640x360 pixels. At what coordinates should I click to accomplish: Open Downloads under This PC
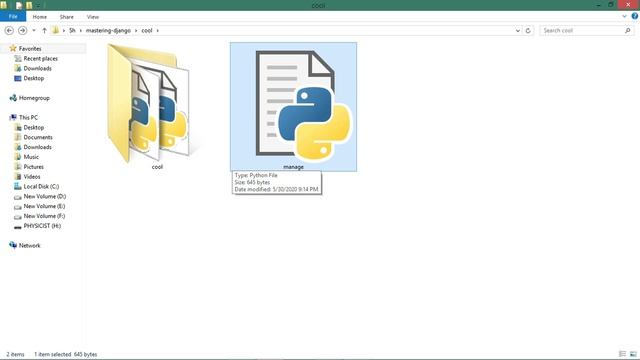(x=38, y=147)
